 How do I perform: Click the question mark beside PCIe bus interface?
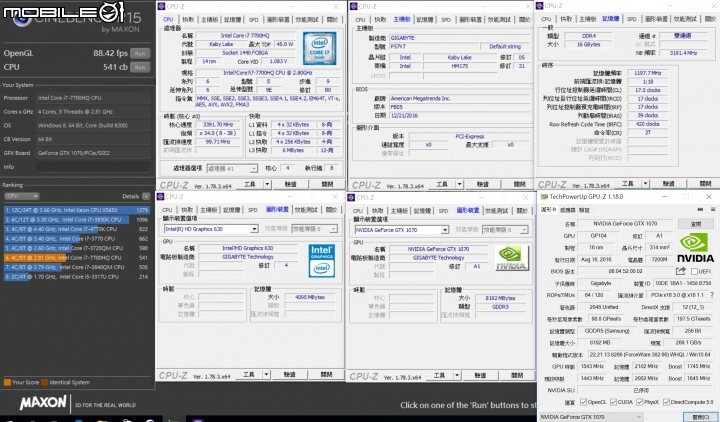[x=712, y=295]
